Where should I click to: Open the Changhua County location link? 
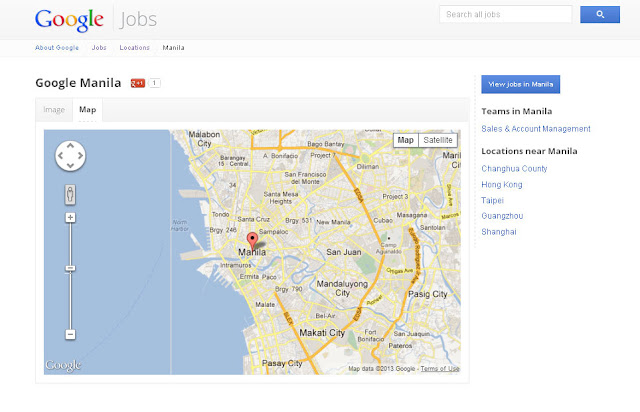514,168
